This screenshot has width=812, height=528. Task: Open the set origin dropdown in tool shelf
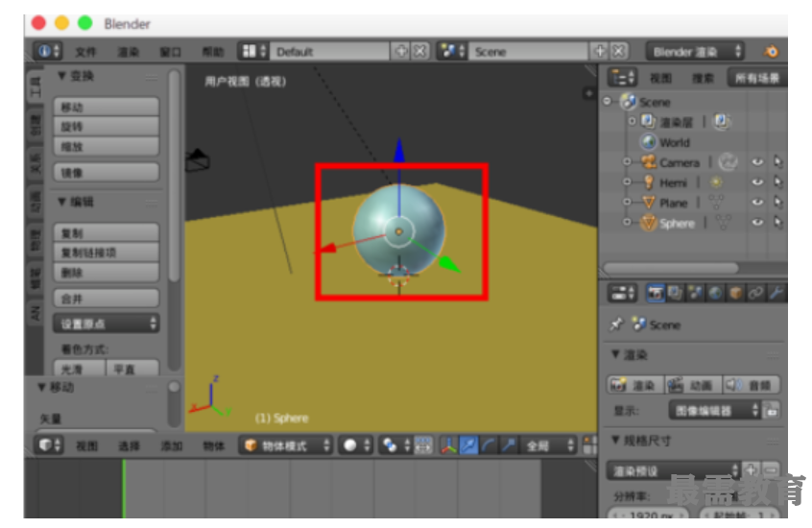click(106, 324)
